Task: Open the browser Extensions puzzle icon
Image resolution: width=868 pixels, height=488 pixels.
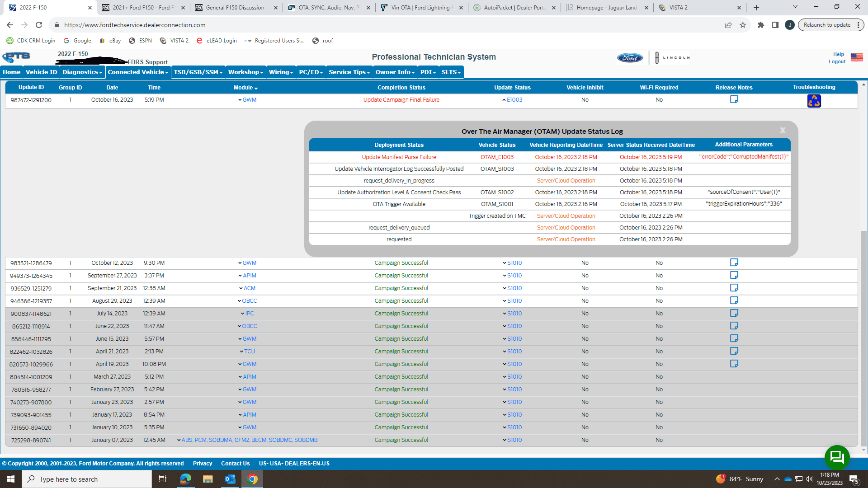Action: click(x=761, y=25)
